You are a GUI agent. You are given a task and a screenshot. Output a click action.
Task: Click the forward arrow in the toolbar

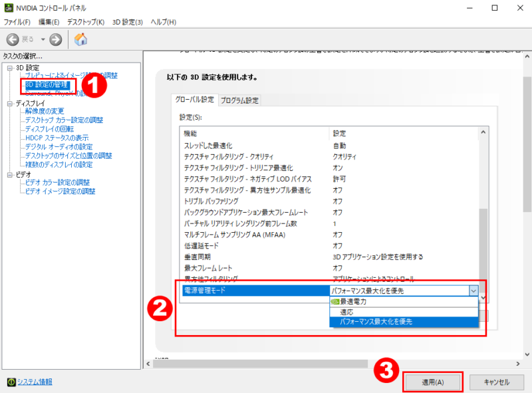point(56,40)
